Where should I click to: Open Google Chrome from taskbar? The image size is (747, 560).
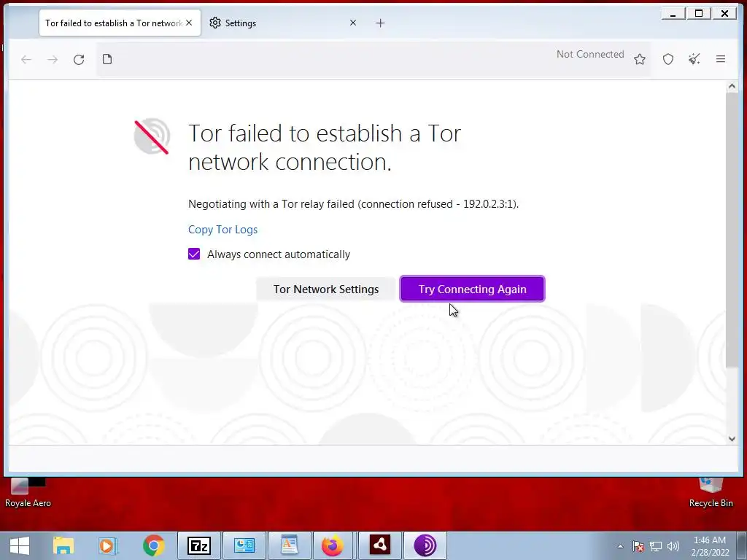pos(153,545)
